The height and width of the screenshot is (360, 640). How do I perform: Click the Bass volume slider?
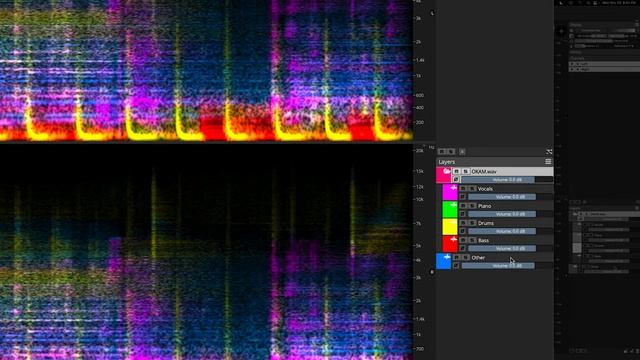click(510, 248)
